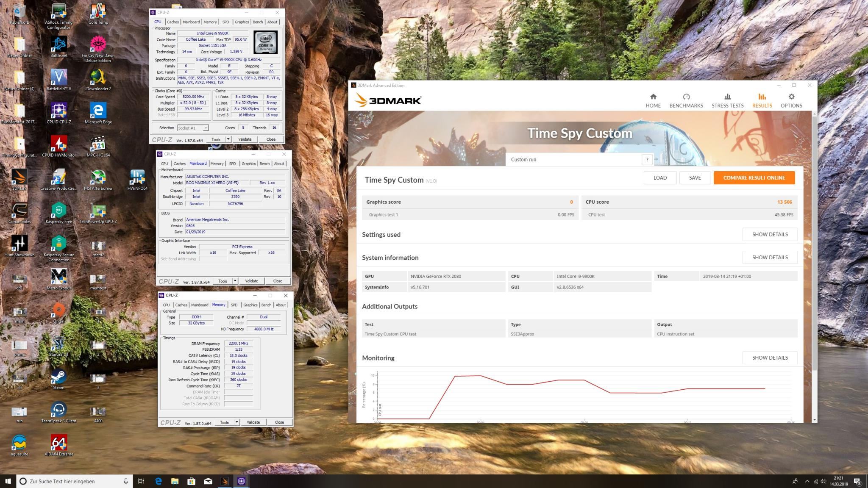Open 3DMark OPTIONS section

pyautogui.click(x=791, y=101)
